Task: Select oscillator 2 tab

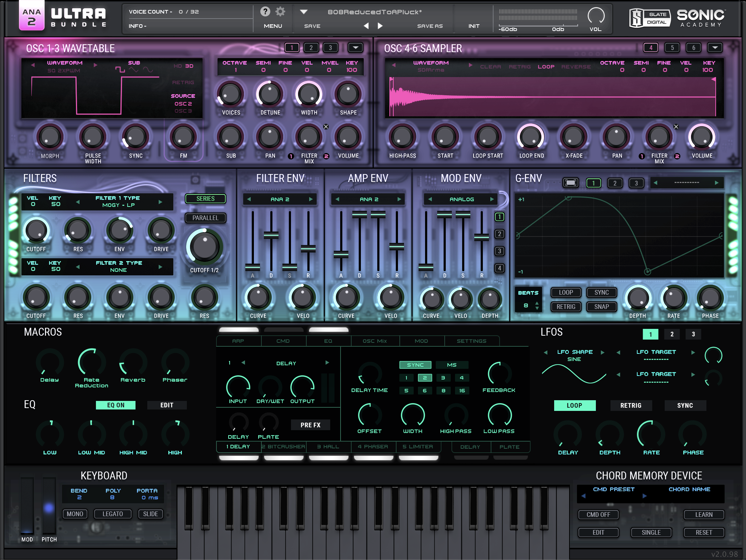Action: point(311,47)
